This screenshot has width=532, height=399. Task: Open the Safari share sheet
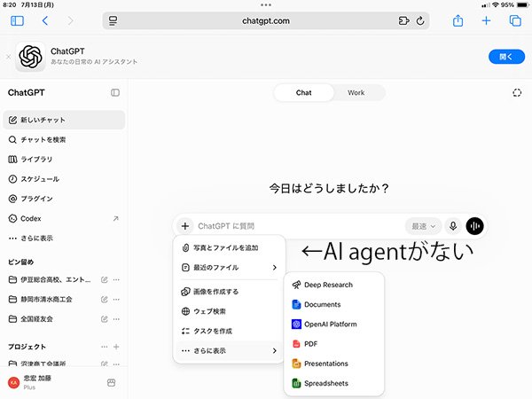(458, 20)
